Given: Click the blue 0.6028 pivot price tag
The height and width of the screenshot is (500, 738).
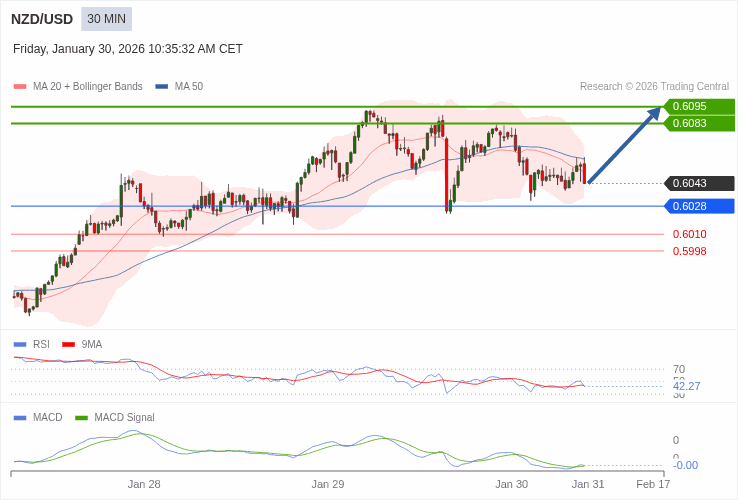Looking at the screenshot, I should (698, 206).
